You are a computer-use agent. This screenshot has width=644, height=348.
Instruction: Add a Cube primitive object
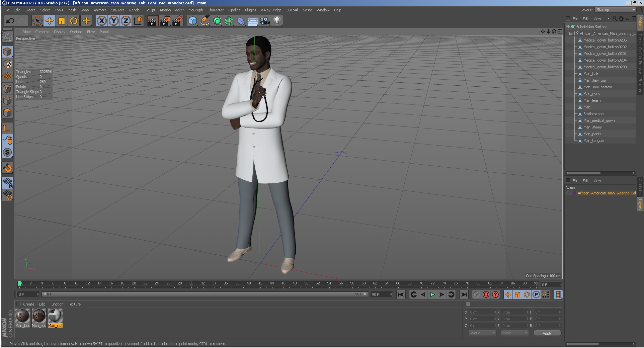coord(192,21)
